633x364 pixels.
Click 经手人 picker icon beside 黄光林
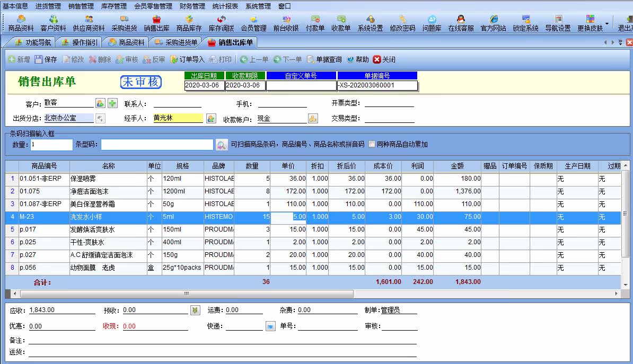[x=210, y=118]
